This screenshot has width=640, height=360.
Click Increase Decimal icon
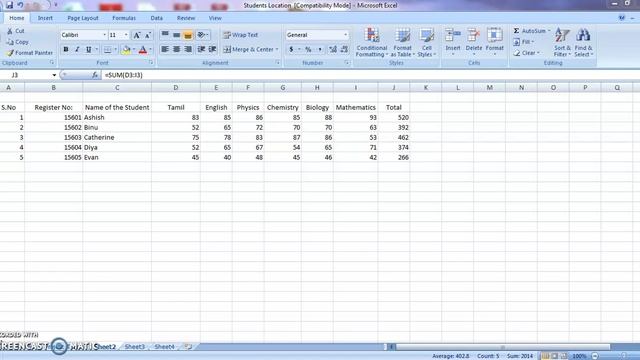click(333, 49)
